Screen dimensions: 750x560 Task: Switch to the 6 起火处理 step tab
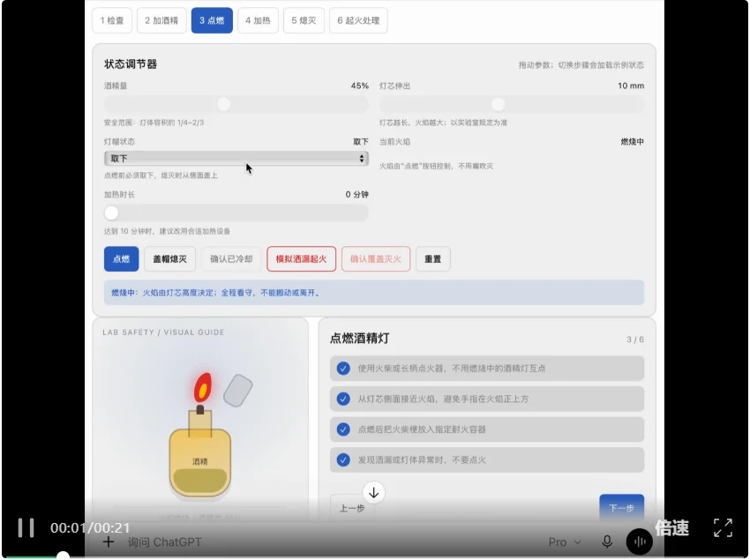358,20
